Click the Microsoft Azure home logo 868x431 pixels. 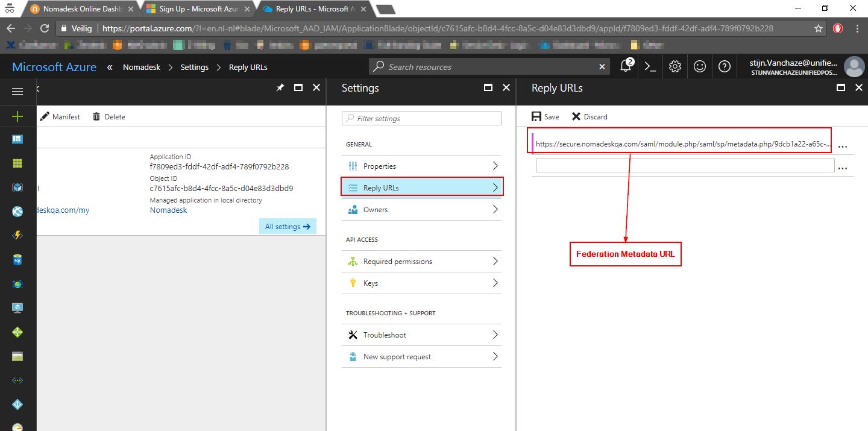(54, 67)
